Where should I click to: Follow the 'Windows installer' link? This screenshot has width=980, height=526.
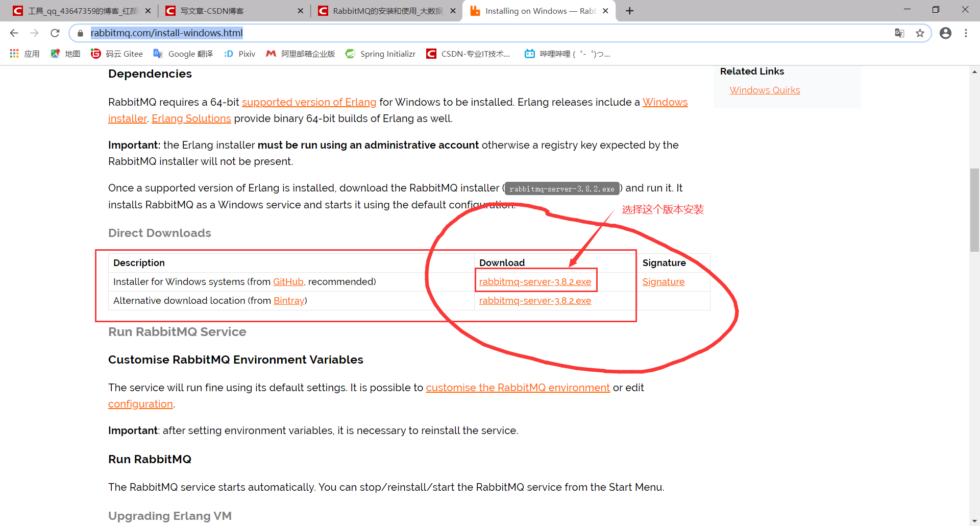coord(665,102)
